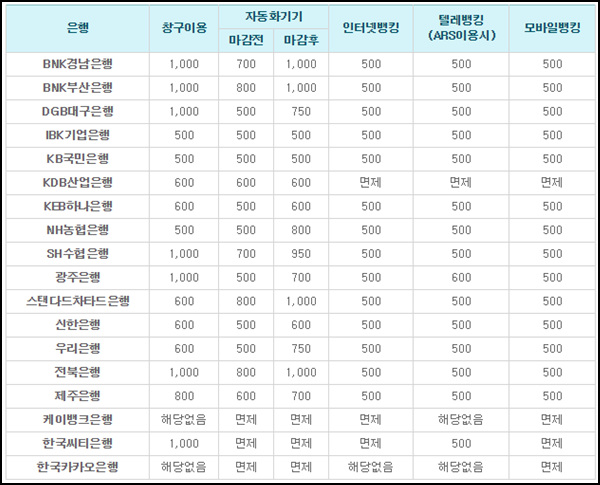Click 제주은행 마감전 value 600
Screen dimensions: 600x485
[246, 396]
